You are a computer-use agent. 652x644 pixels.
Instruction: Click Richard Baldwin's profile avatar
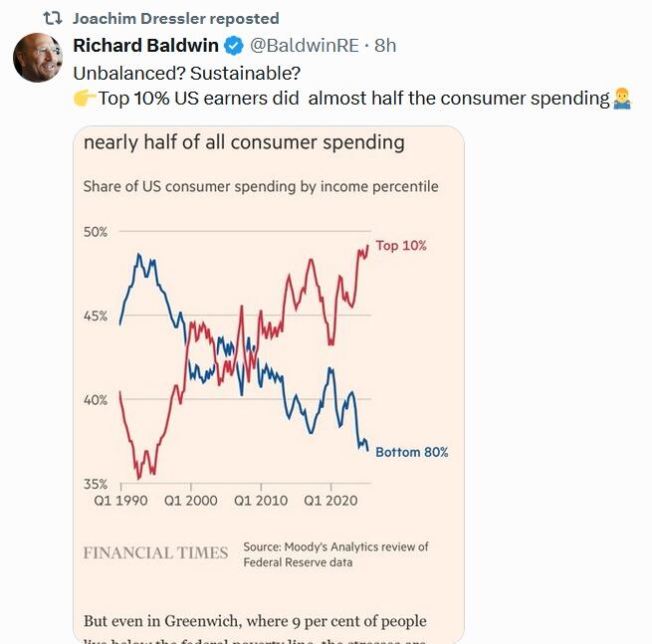tap(38, 59)
